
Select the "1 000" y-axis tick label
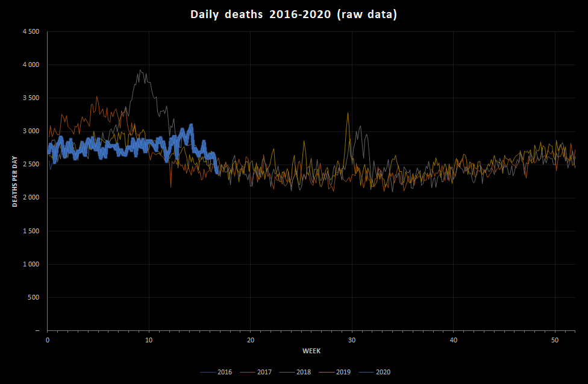pyautogui.click(x=31, y=264)
